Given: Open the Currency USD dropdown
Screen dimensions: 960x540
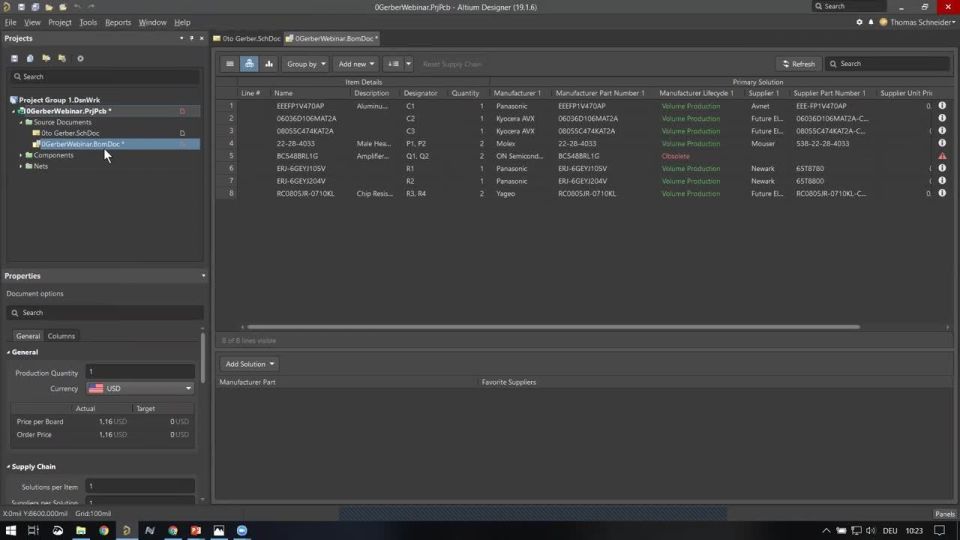Looking at the screenshot, I should point(140,388).
